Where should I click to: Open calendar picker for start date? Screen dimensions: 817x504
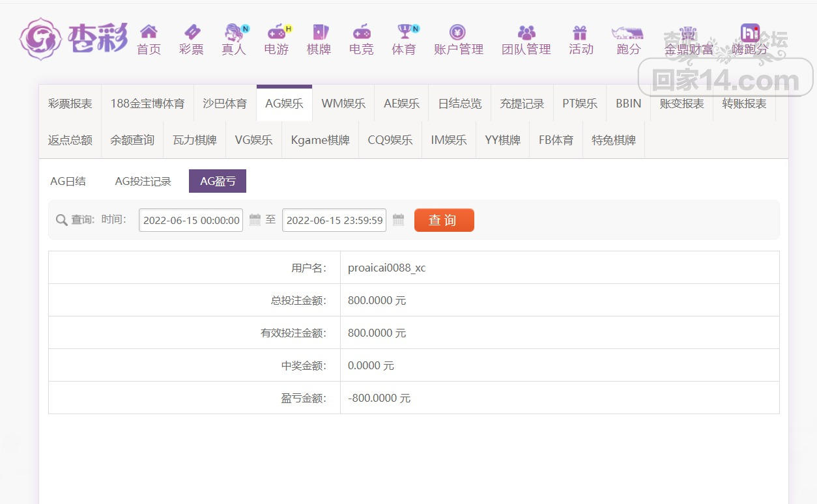click(255, 220)
